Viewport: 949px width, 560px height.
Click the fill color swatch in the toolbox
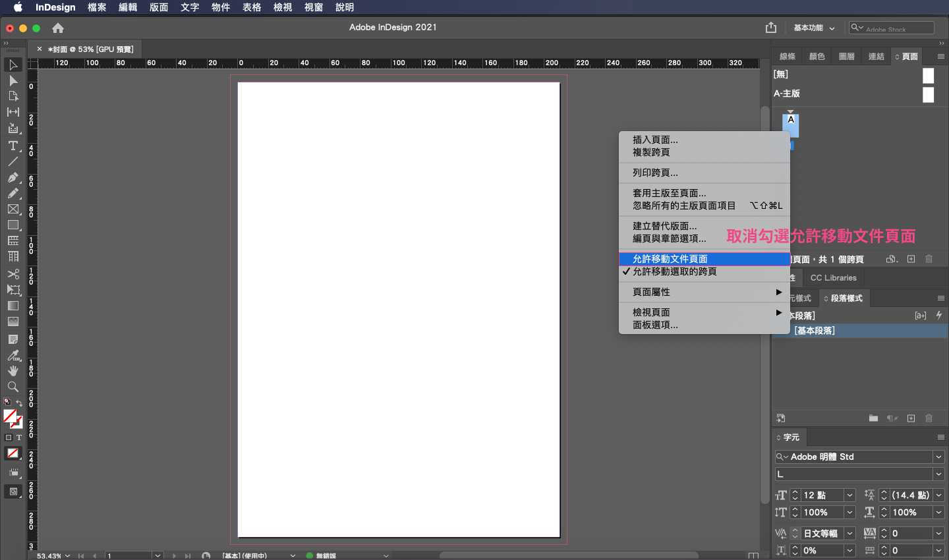[x=9, y=416]
